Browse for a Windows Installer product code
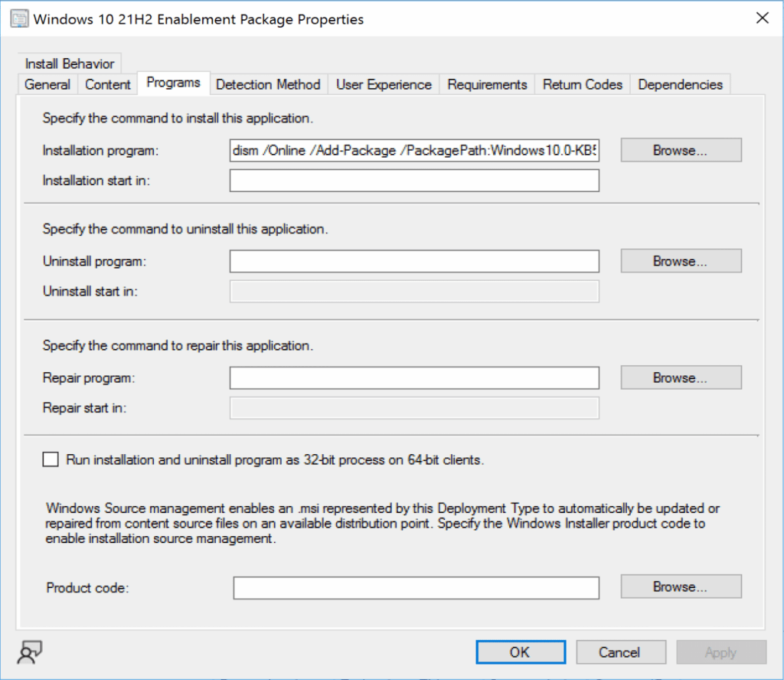Image resolution: width=784 pixels, height=680 pixels. [x=680, y=587]
